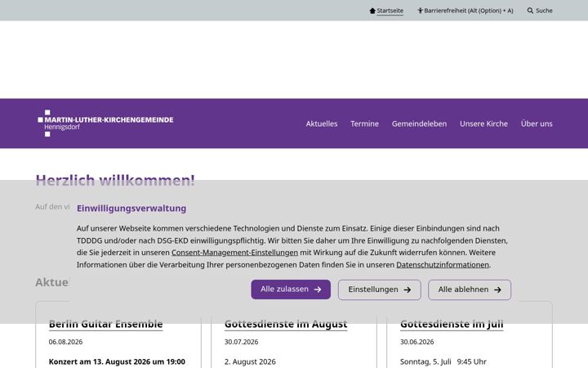
Task: Accept all with Alle zulassen button
Action: click(x=291, y=289)
